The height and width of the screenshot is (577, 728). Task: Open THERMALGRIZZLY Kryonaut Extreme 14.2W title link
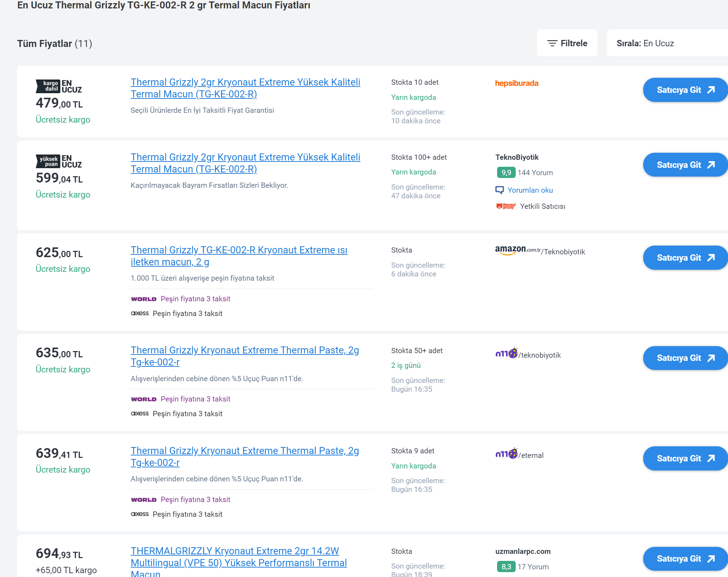pos(239,561)
